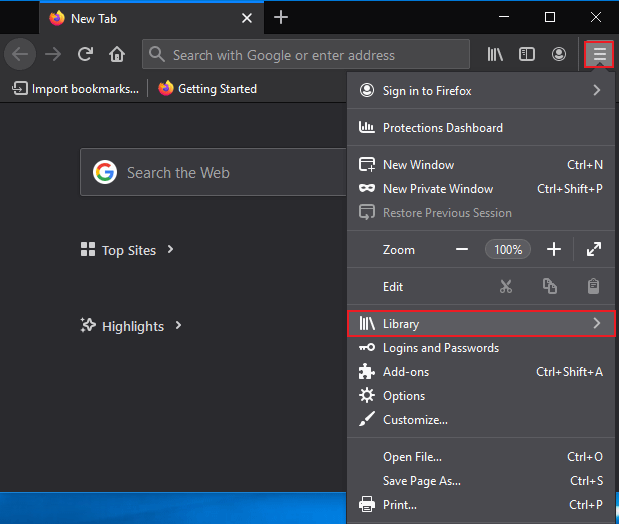The height and width of the screenshot is (524, 619).
Task: Enter full screen with arrows icon
Action: tap(594, 250)
